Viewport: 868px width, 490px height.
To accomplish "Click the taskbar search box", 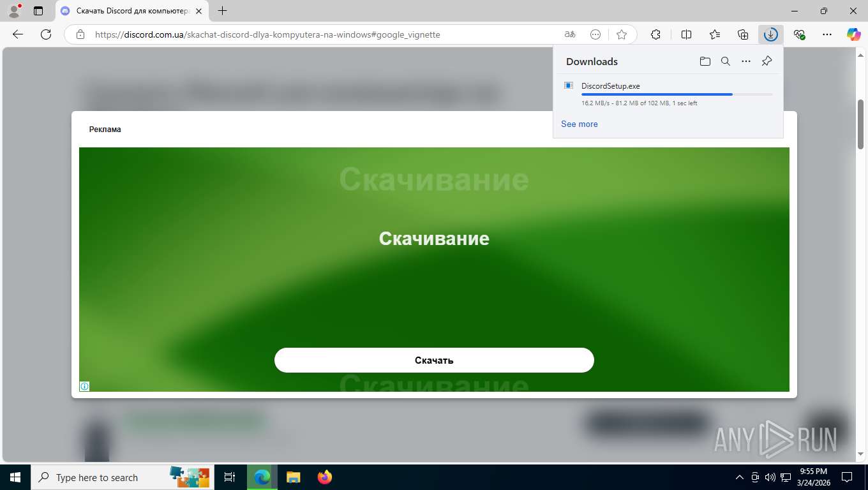I will [x=121, y=477].
